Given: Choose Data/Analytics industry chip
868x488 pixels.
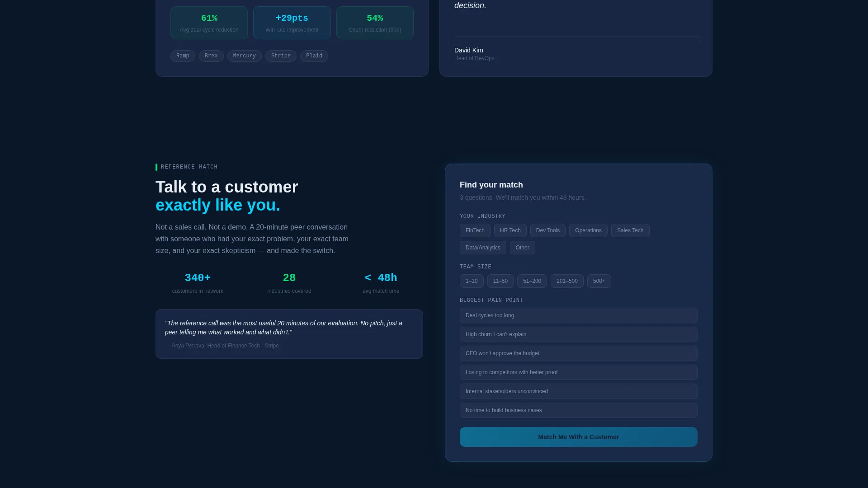Looking at the screenshot, I should click(483, 248).
